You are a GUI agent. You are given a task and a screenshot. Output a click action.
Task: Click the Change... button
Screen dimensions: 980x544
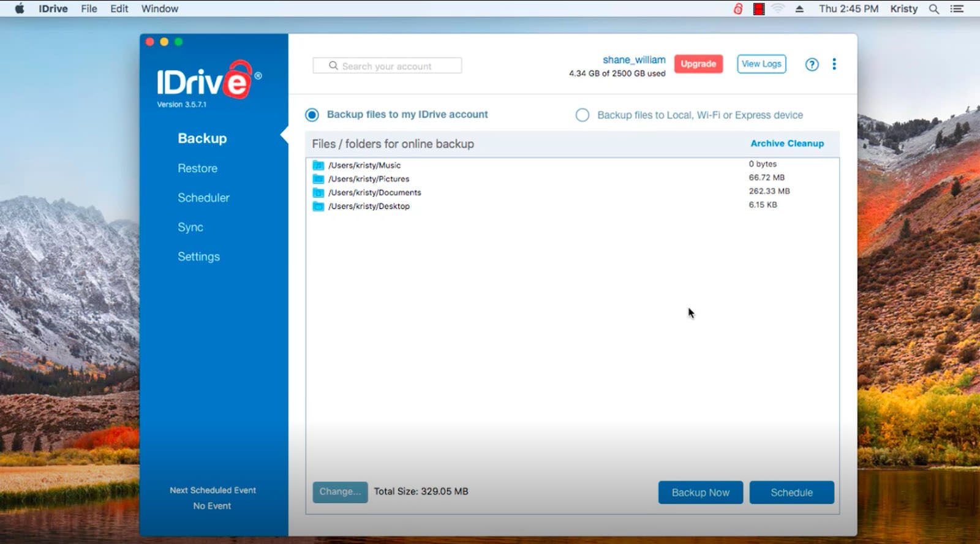pos(340,492)
